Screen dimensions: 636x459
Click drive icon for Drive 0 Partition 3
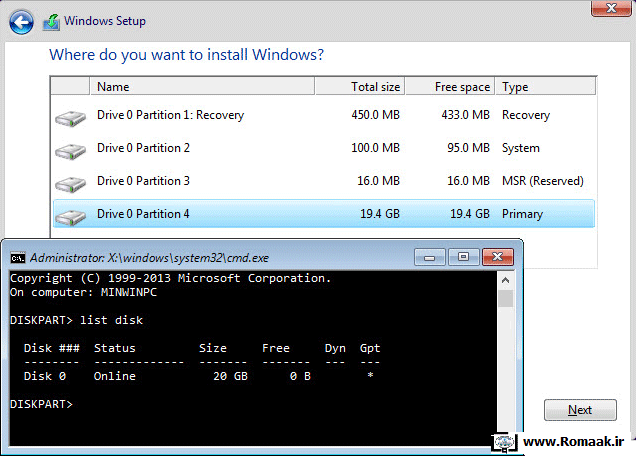tap(71, 184)
